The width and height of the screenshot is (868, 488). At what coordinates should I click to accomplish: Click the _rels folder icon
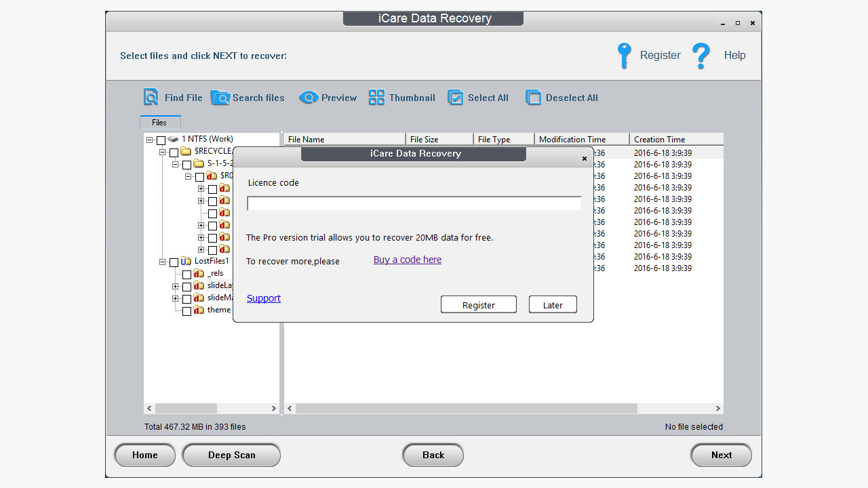tap(199, 273)
